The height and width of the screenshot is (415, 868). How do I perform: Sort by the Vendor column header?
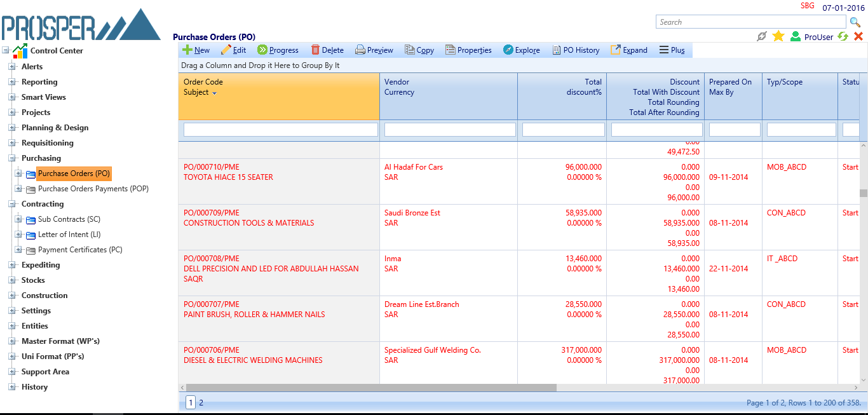[397, 82]
